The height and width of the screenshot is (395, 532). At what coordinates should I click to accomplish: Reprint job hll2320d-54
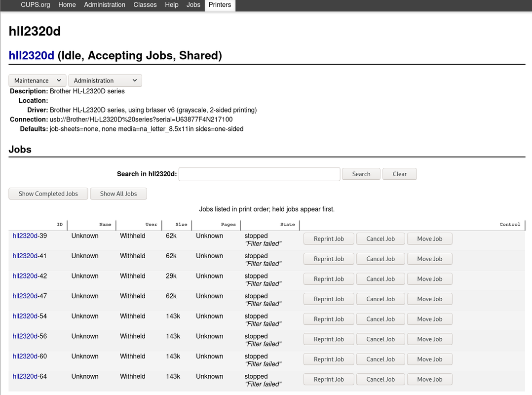[329, 319]
